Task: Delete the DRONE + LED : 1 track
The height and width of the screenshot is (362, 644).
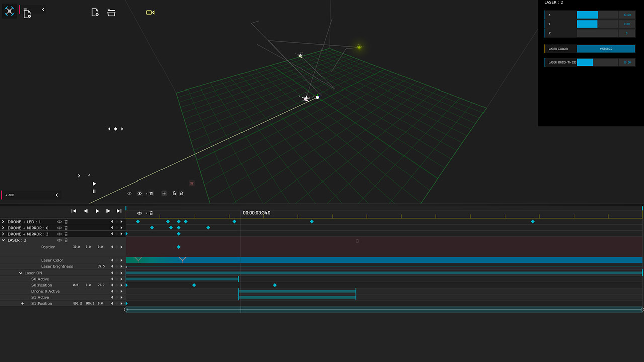Action: [x=66, y=222]
